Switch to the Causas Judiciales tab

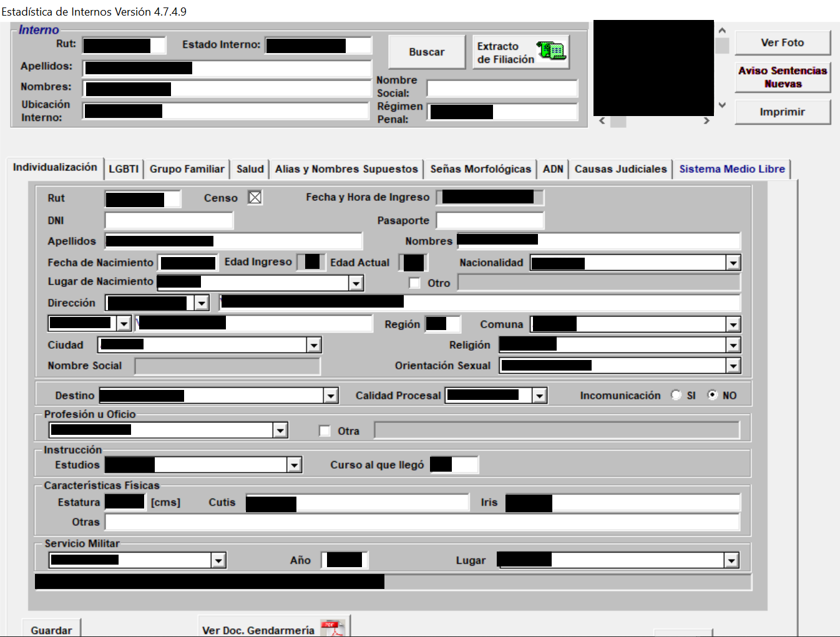click(620, 169)
